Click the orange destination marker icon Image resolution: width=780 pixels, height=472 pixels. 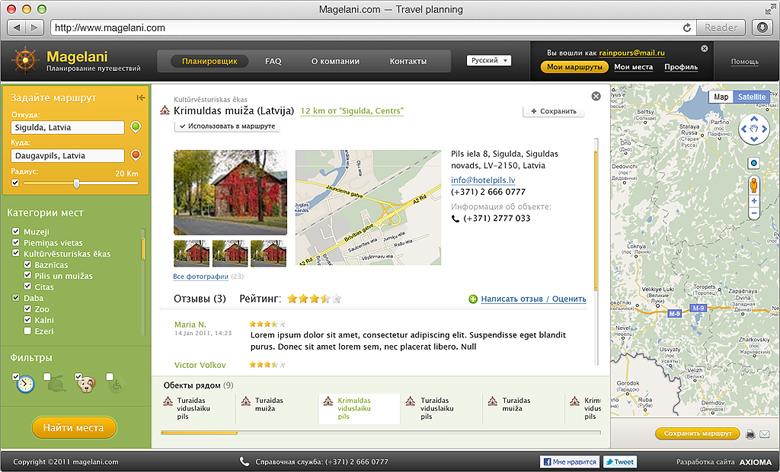coord(135,155)
